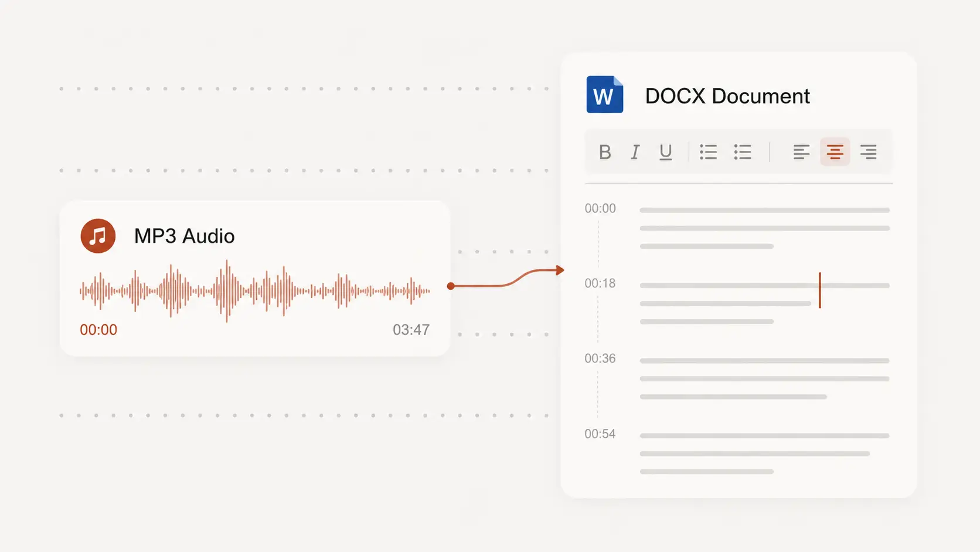Click the DOCX Document title
Image resolution: width=980 pixels, height=552 pixels.
tap(727, 96)
